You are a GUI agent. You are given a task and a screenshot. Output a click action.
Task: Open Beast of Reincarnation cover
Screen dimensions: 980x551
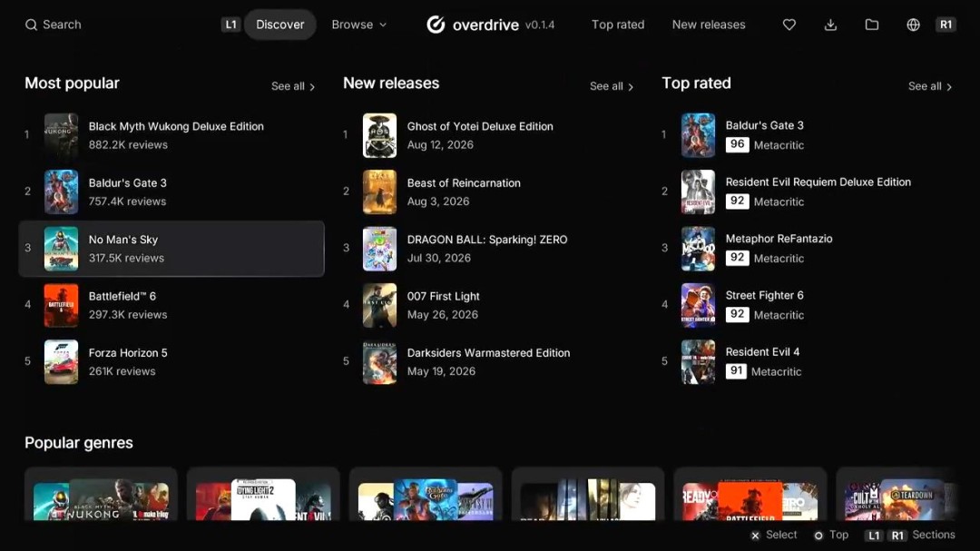click(379, 192)
